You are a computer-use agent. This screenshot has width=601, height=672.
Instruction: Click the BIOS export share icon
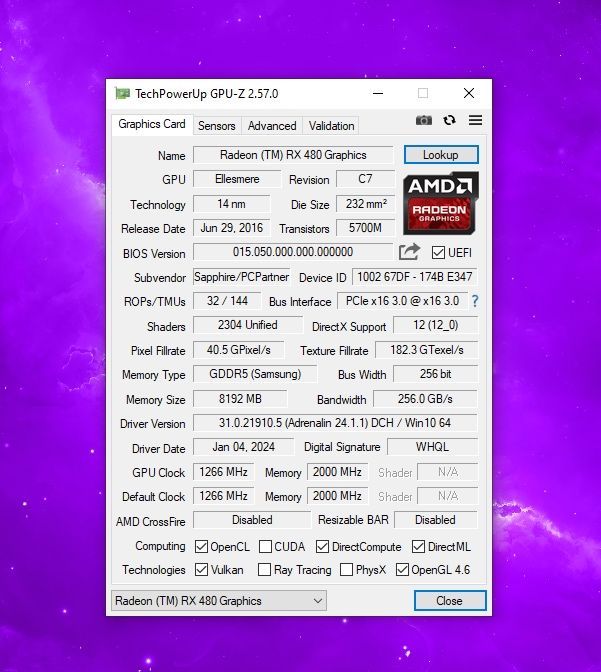coord(409,252)
